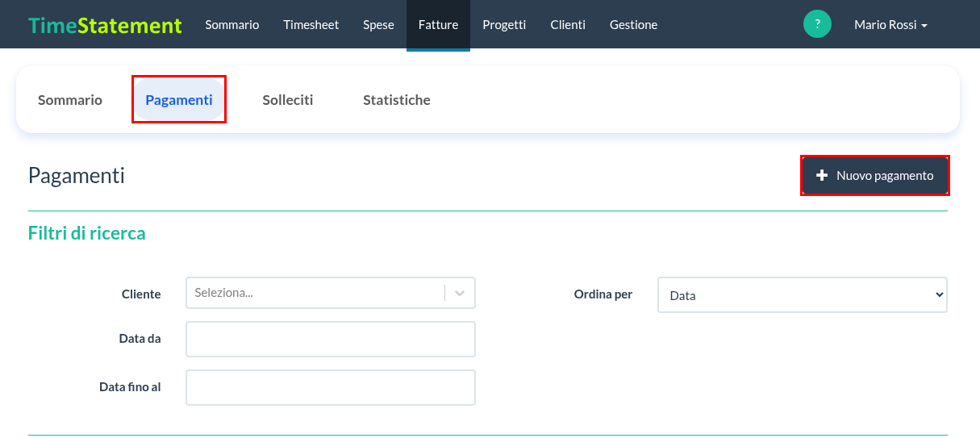980x438 pixels.
Task: Click the TimeStatement logo
Action: [105, 25]
